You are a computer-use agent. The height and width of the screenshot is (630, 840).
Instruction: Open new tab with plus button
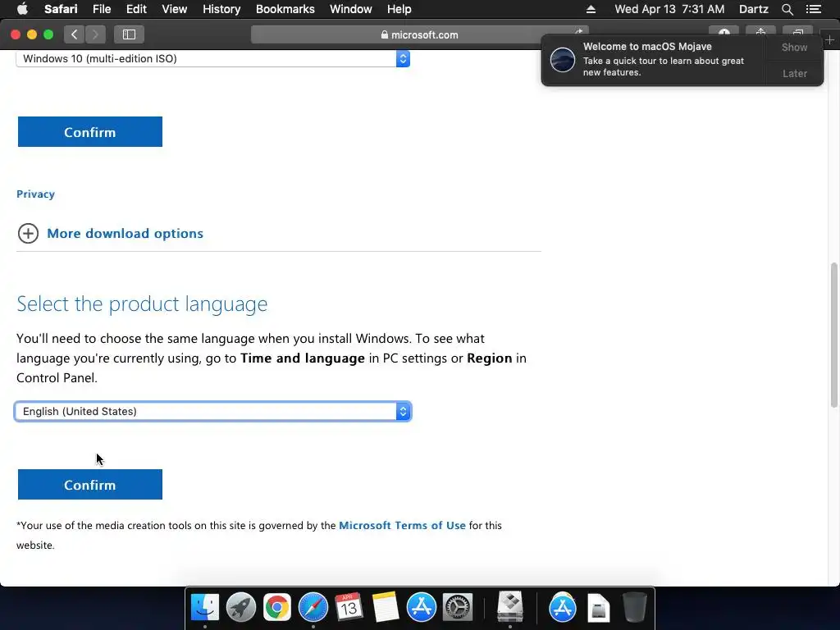[830, 40]
